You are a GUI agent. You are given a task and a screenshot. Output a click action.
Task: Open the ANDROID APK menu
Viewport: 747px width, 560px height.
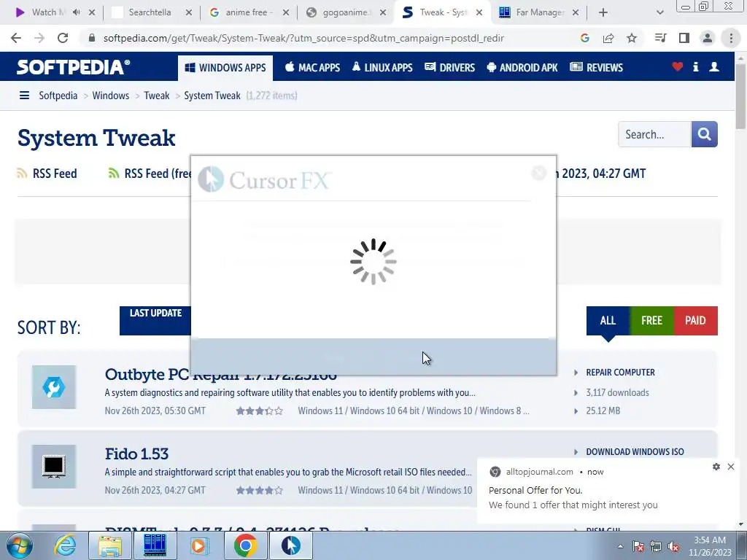[x=522, y=68]
